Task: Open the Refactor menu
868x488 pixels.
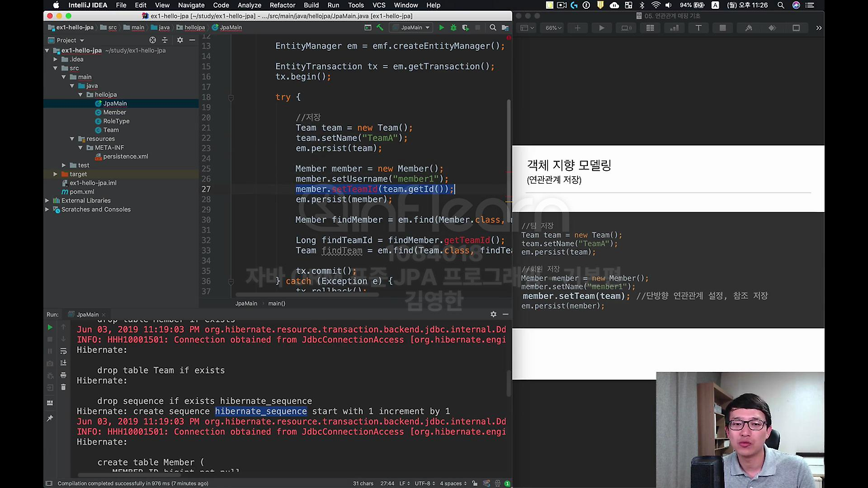Action: click(282, 5)
